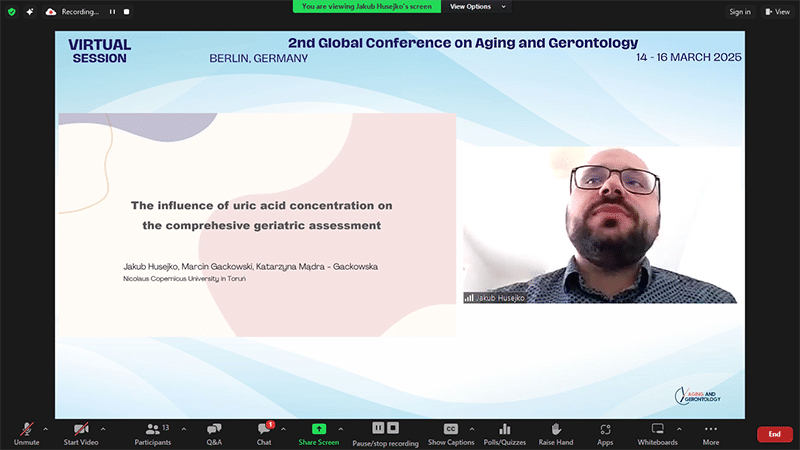Image resolution: width=800 pixels, height=450 pixels.
Task: Click the Sign in link
Action: [x=739, y=12]
